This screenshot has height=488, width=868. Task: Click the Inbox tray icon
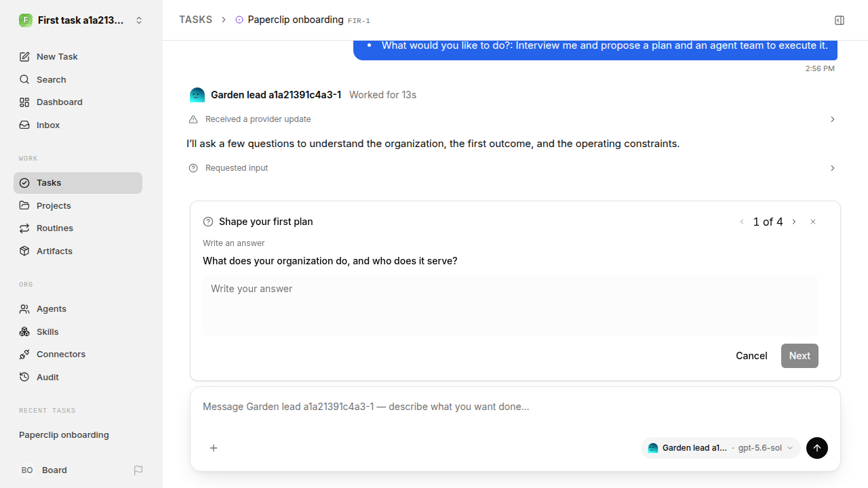tap(24, 125)
